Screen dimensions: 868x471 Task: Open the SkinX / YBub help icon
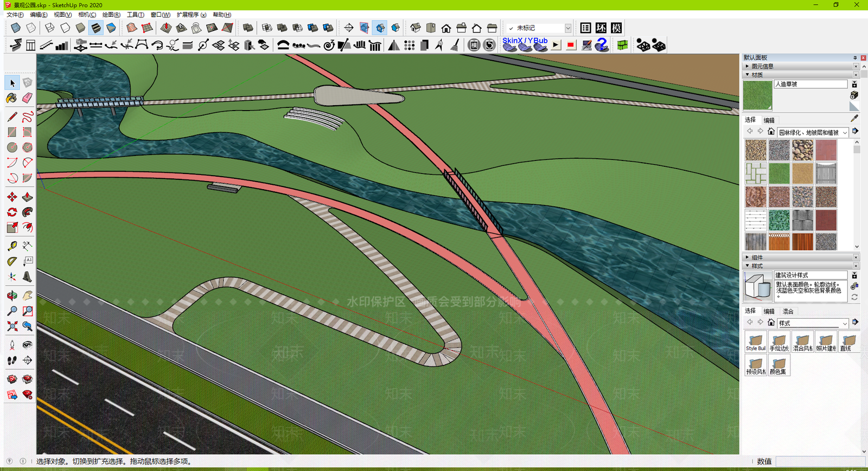[602, 45]
